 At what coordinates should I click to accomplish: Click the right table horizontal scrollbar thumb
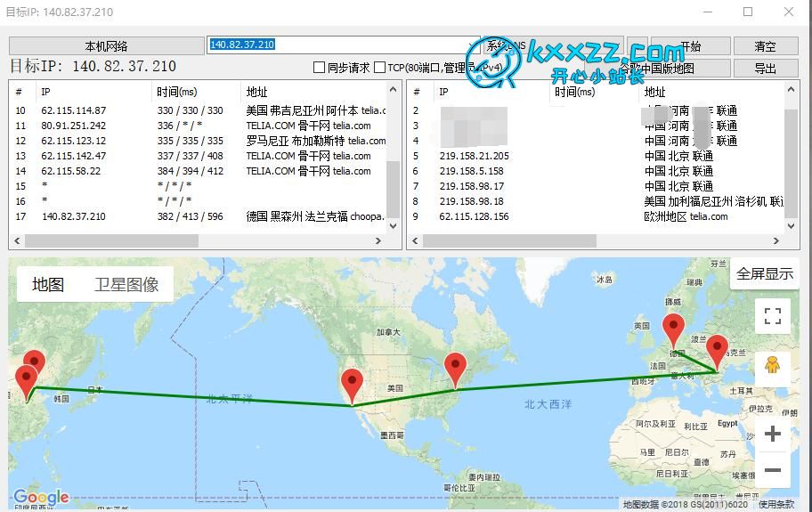[x=509, y=240]
